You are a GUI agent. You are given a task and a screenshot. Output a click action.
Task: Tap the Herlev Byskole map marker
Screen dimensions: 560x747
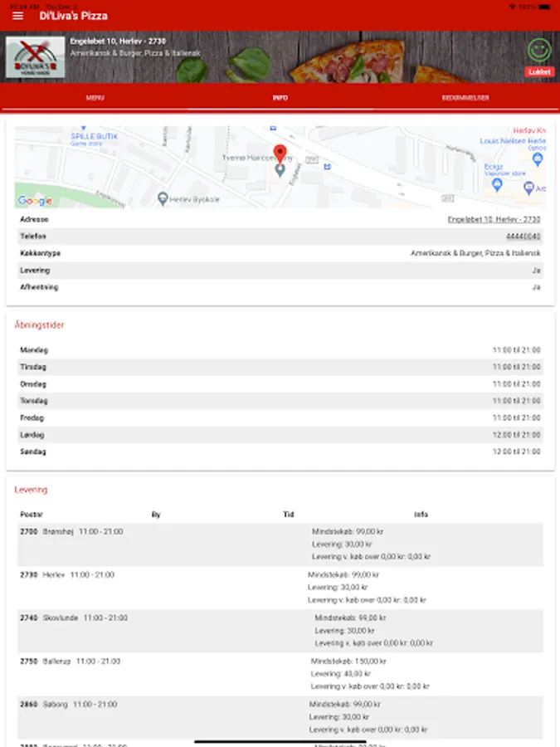[x=163, y=198]
